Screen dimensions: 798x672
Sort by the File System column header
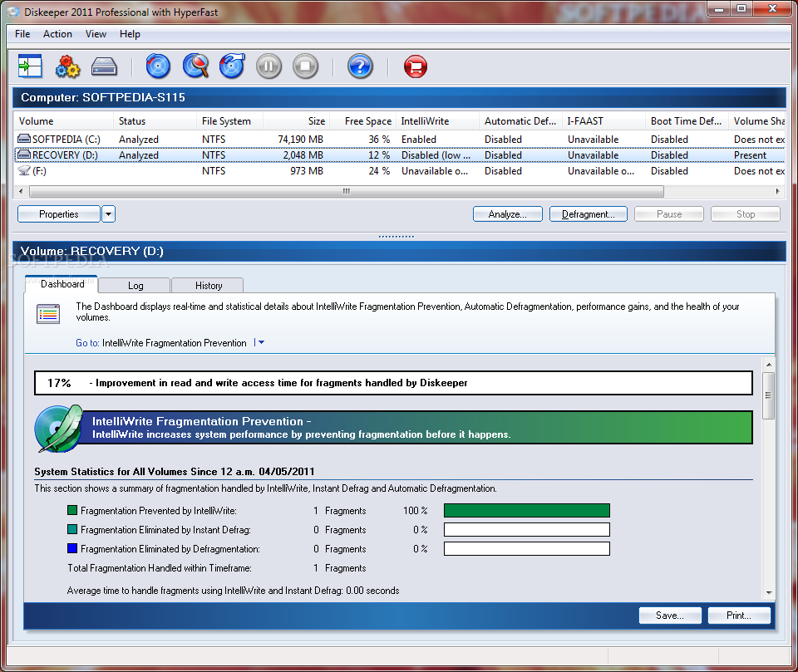tap(229, 121)
